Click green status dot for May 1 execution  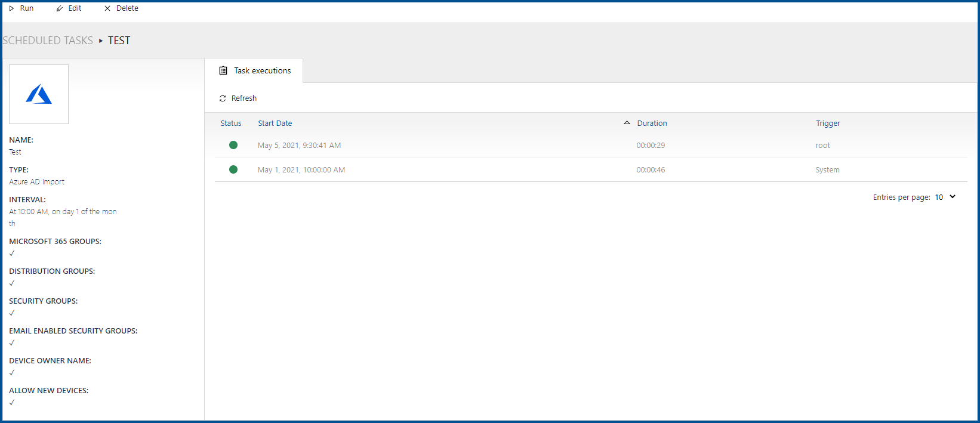tap(233, 169)
